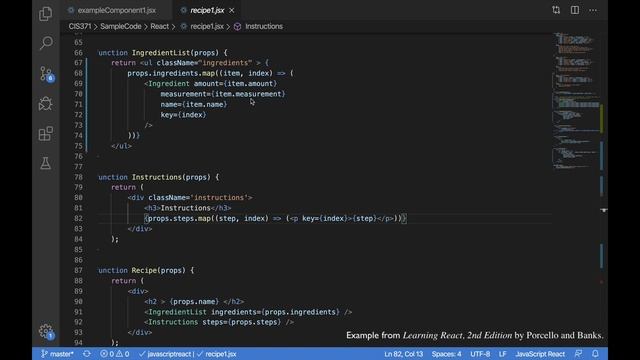
Task: Click line number 82 in the gutter
Action: (78, 218)
